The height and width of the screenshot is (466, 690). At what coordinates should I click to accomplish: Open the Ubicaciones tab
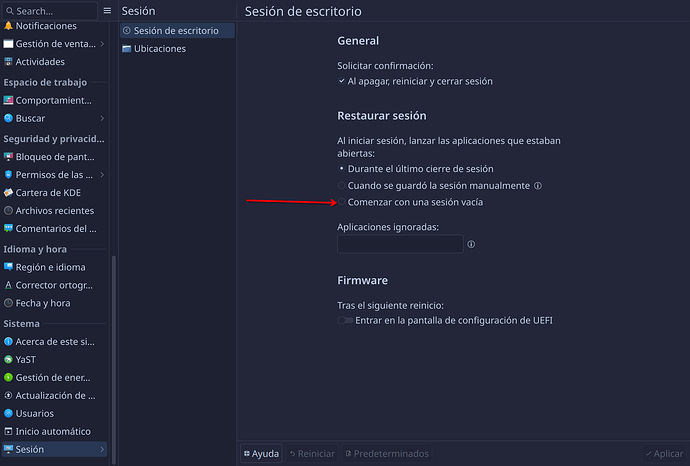pos(159,49)
